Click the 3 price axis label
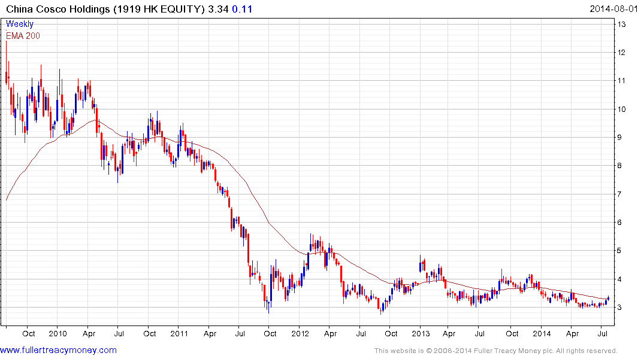The image size is (644, 359). (619, 308)
